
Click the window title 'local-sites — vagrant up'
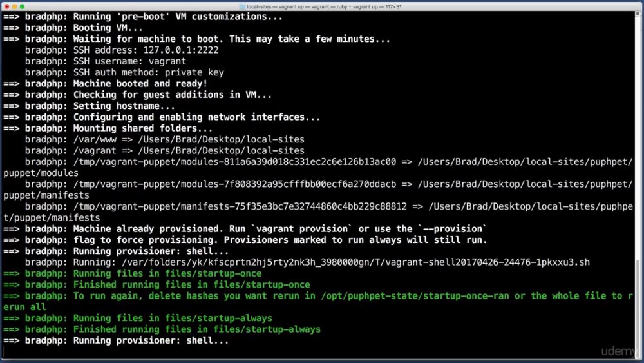coord(324,6)
